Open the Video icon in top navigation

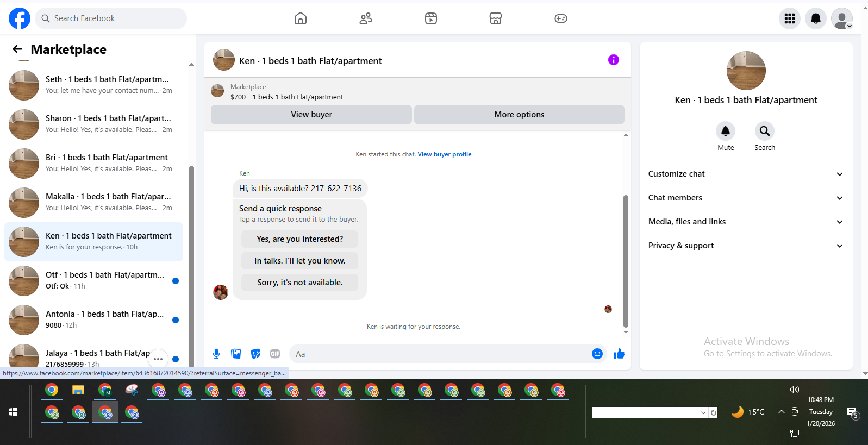click(431, 18)
